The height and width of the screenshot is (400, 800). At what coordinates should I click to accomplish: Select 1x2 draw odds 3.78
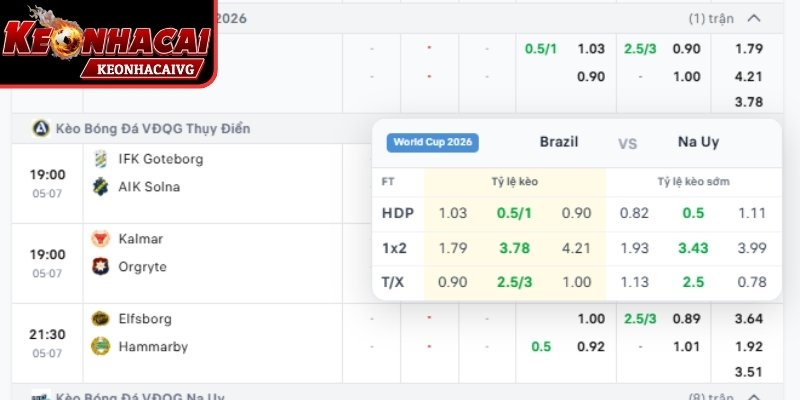click(514, 248)
